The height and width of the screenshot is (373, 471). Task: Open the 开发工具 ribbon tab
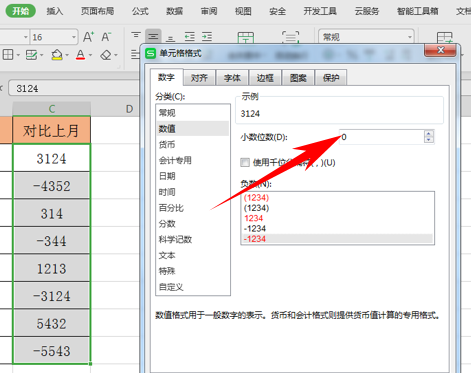(320, 11)
